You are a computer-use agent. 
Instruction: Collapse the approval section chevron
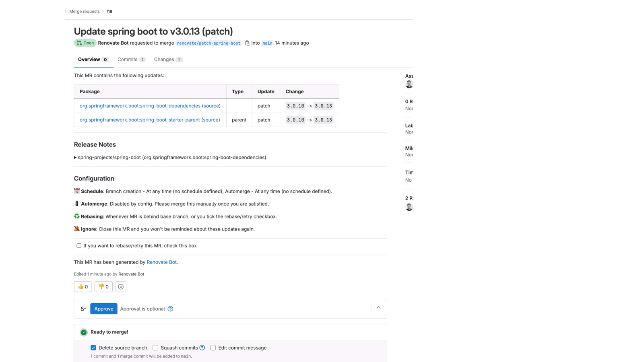click(379, 308)
